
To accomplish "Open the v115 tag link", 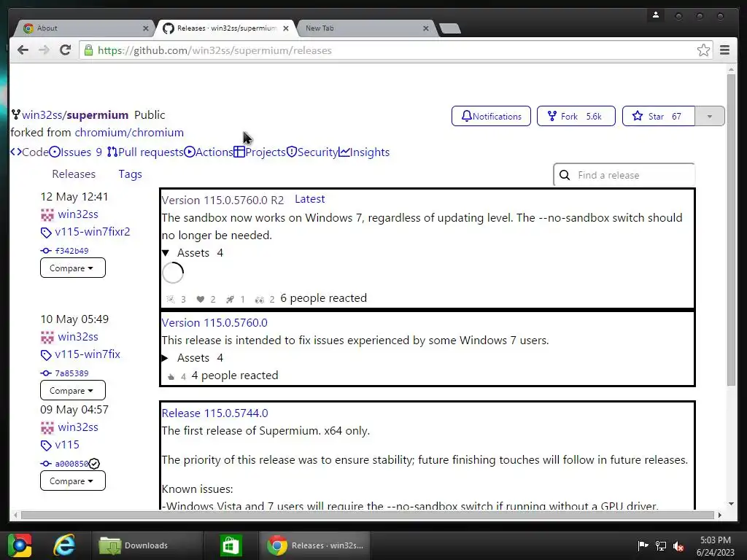I will (67, 445).
